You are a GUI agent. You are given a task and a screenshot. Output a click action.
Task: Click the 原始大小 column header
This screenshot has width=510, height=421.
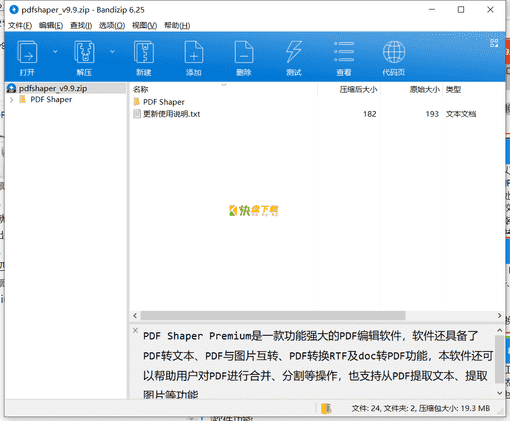(411, 89)
